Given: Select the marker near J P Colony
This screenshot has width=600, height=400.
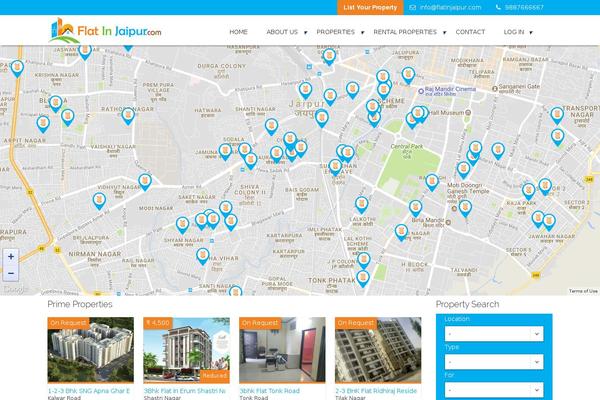Looking at the screenshot, I should pyautogui.click(x=364, y=261).
